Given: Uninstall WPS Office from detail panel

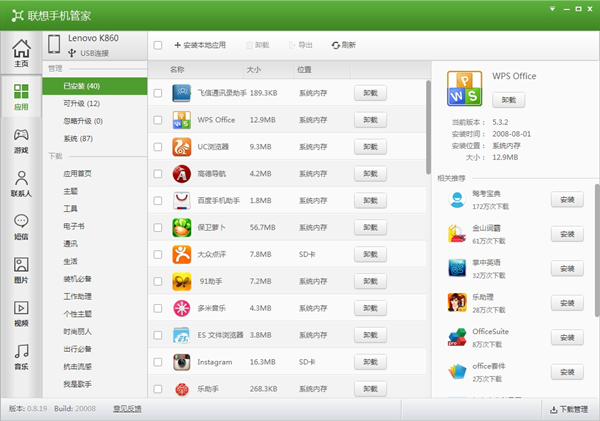Looking at the screenshot, I should [x=509, y=100].
